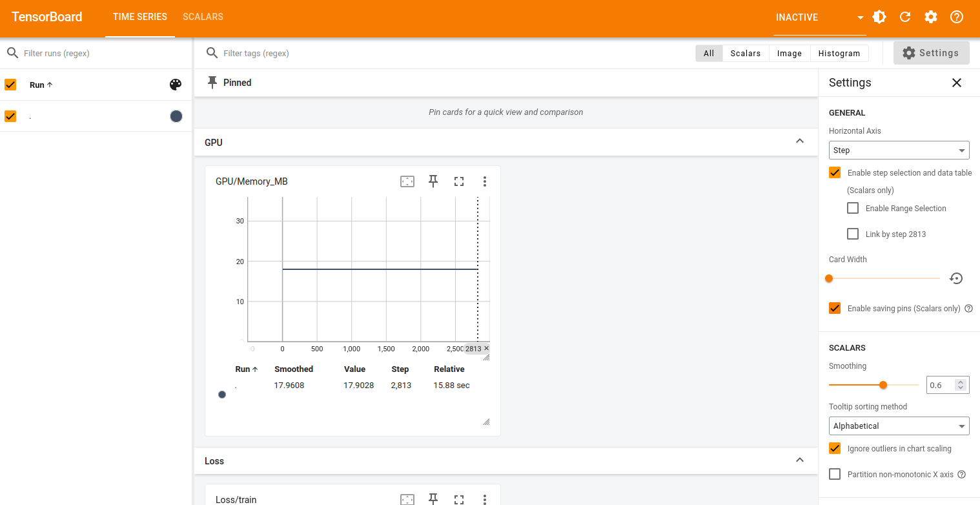
Task: Pin the GPU/Memory_MB card
Action: [x=433, y=181]
